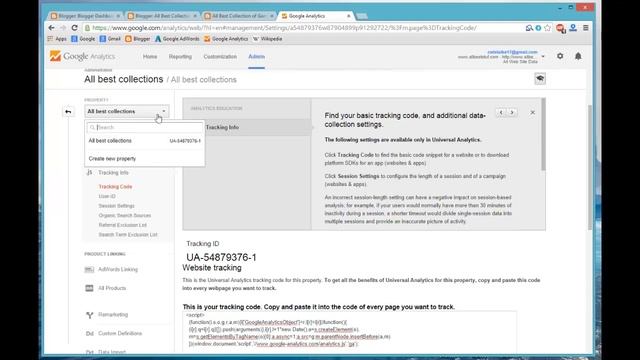640x360 pixels.
Task: Select Tracking Info education topic
Action: click(x=247, y=127)
